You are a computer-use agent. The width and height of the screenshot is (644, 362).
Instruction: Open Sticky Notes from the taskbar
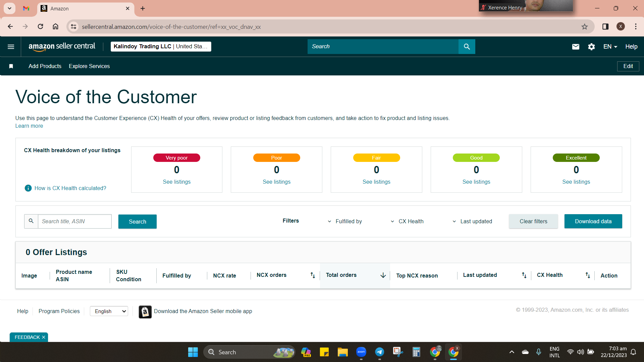[x=324, y=352]
